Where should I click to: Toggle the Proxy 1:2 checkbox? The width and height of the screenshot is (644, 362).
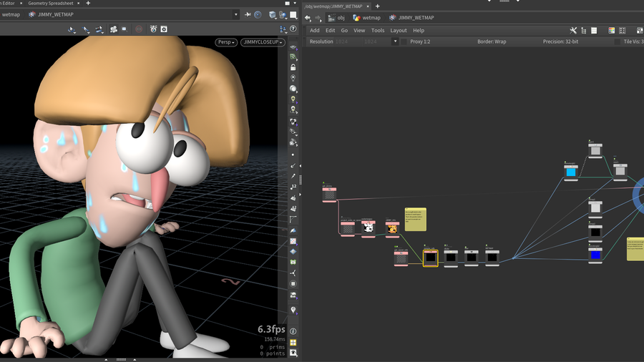coord(404,41)
